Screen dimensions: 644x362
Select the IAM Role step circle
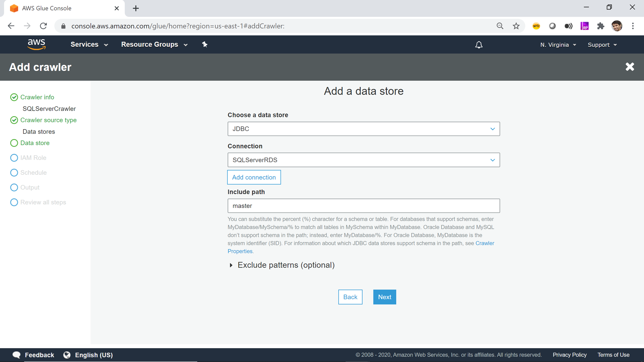pos(14,158)
